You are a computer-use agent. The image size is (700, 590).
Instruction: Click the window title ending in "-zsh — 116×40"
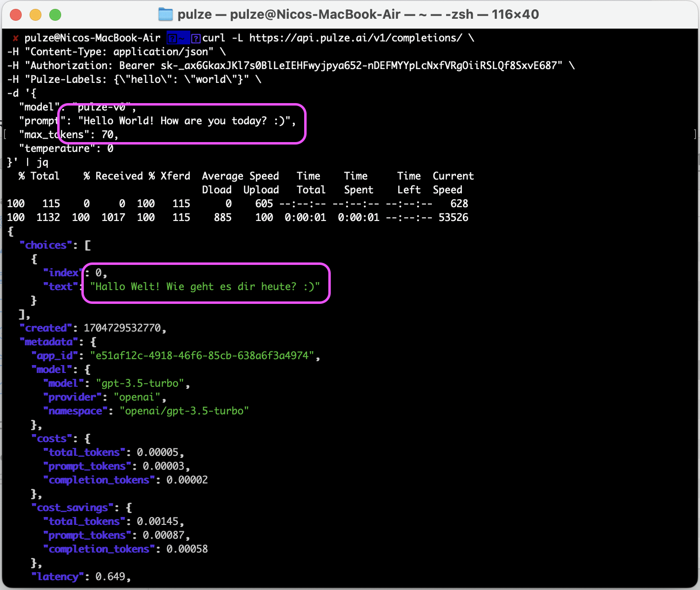pyautogui.click(x=358, y=14)
